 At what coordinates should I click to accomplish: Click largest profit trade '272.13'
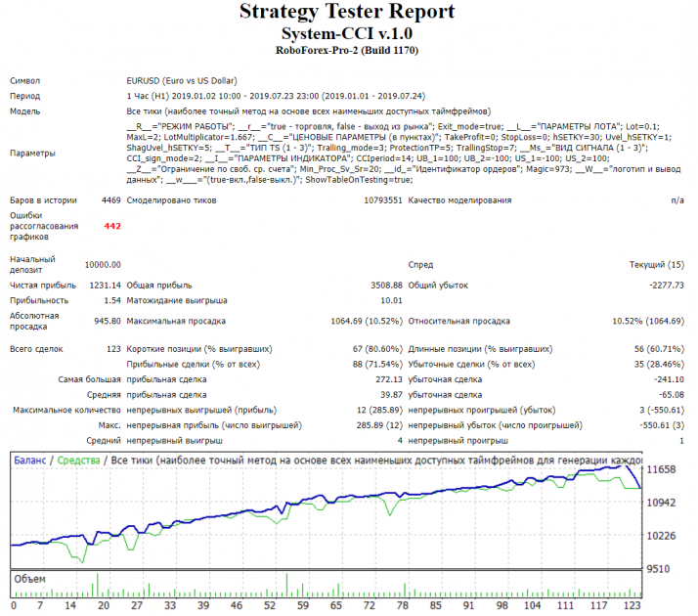click(389, 379)
